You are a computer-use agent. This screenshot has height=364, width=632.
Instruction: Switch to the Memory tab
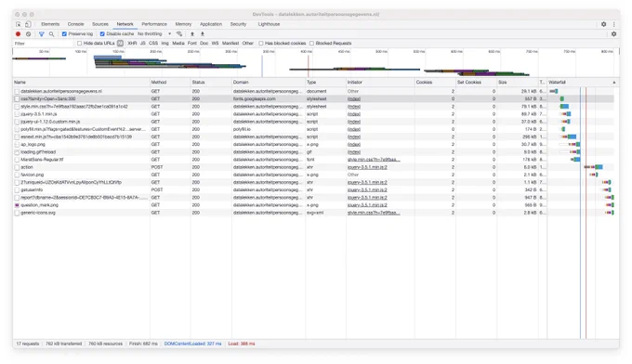[183, 24]
